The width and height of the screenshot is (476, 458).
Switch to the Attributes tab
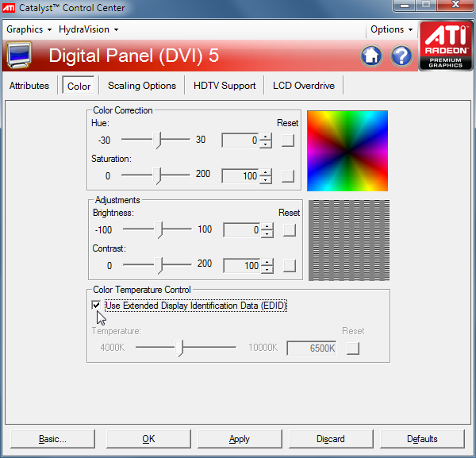(29, 86)
